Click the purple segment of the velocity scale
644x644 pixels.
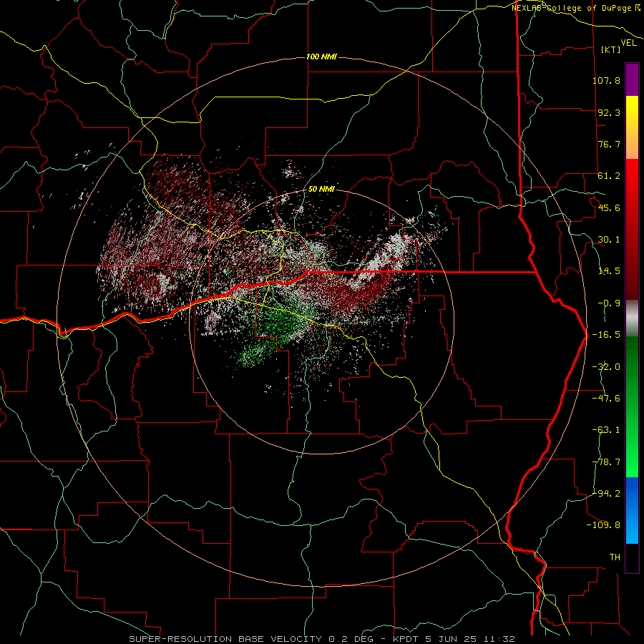pos(632,79)
